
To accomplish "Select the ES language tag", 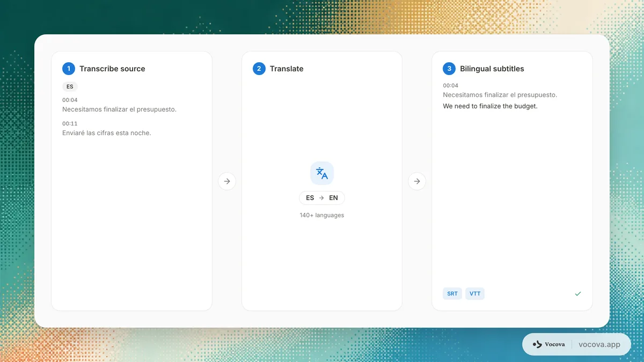I will coord(70,86).
